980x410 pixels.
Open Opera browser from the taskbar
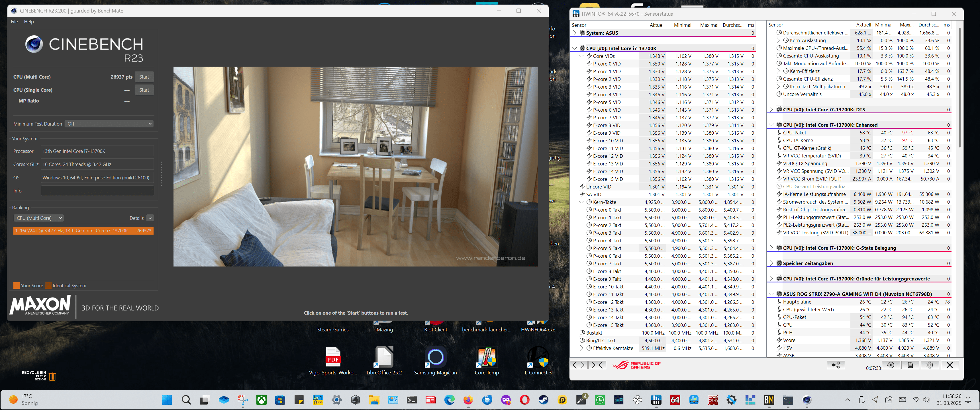tap(525, 400)
